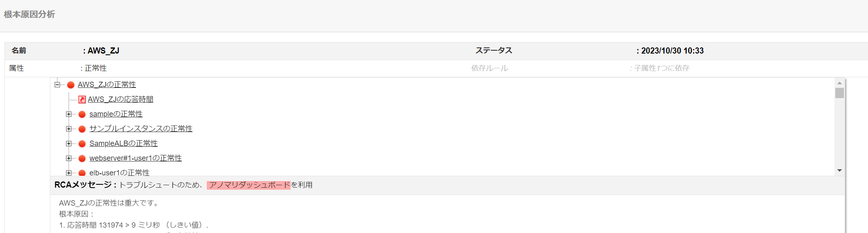This screenshot has height=233, width=868.
Task: Click red status icon beside SampleALBの正常性
Action: pyautogui.click(x=82, y=144)
